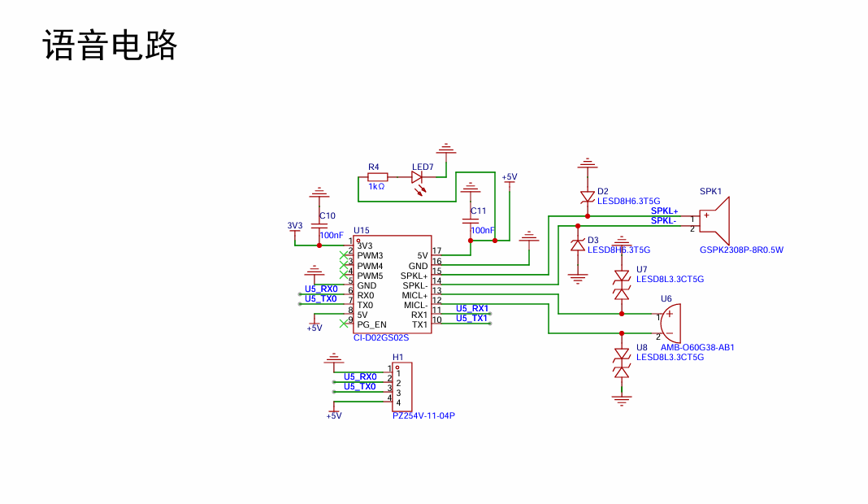Click the LED7 diode symbol
This screenshot has height=504, width=868.
(417, 177)
